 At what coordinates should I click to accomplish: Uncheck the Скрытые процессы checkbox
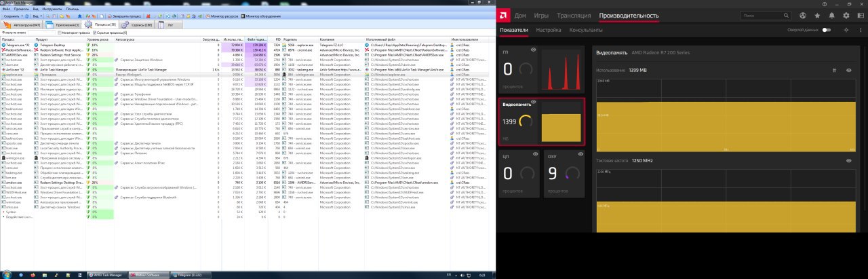coord(94,33)
